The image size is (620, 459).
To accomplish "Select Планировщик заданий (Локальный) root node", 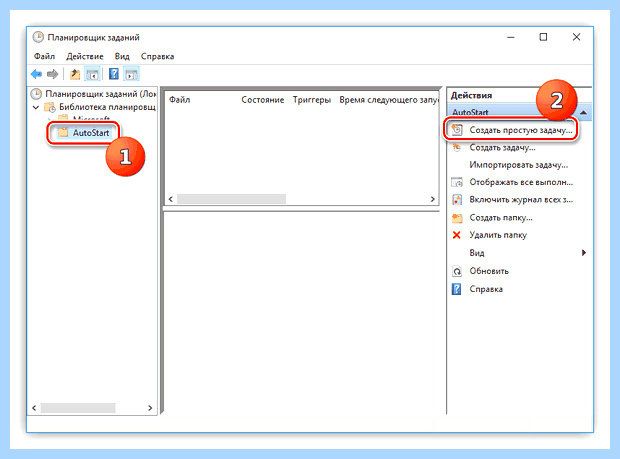I will tap(100, 94).
